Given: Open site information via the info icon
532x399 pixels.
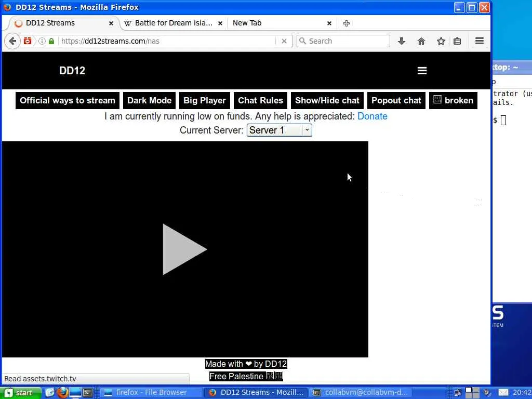Looking at the screenshot, I should [42, 41].
